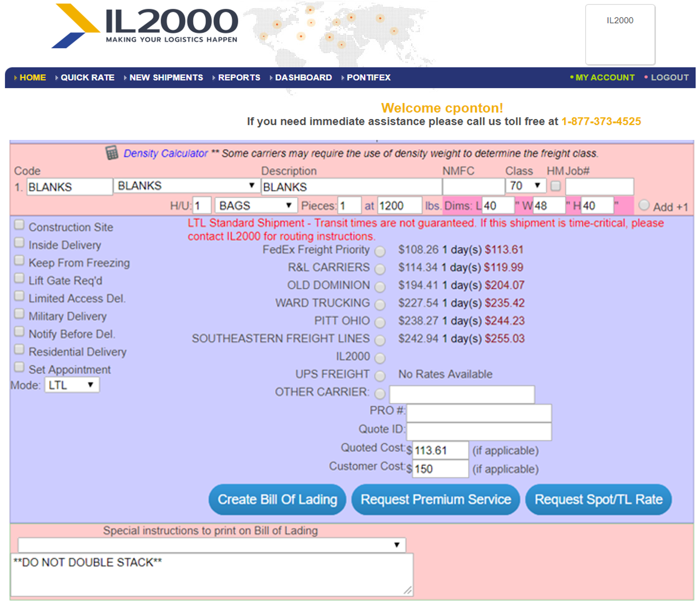Click the H/U quantity field

(x=202, y=206)
